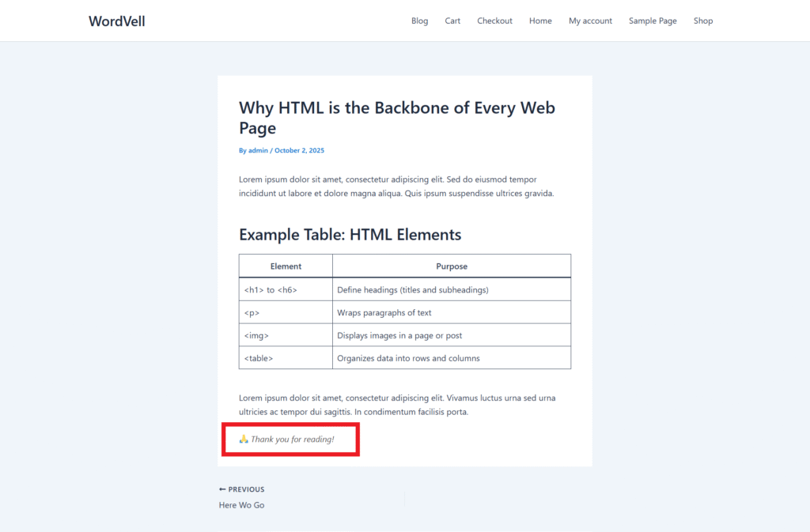Open the Shop menu item
The height and width of the screenshot is (532, 810).
(x=703, y=21)
